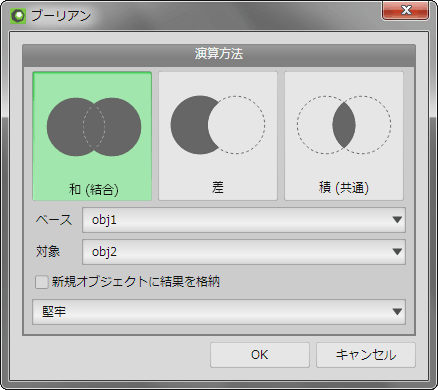This screenshot has height=390, width=438.
Task: Click the ブーリアン title bar text
Action: click(x=61, y=16)
